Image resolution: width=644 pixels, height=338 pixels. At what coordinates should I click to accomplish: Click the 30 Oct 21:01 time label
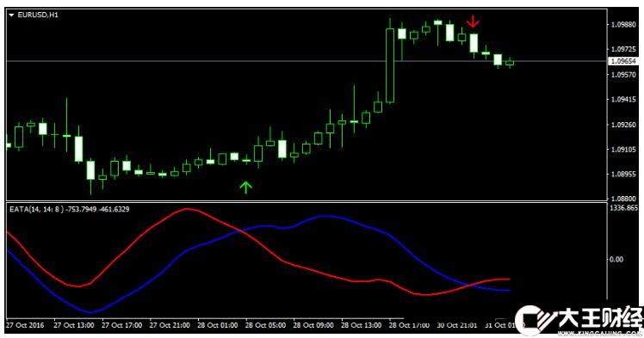point(456,325)
